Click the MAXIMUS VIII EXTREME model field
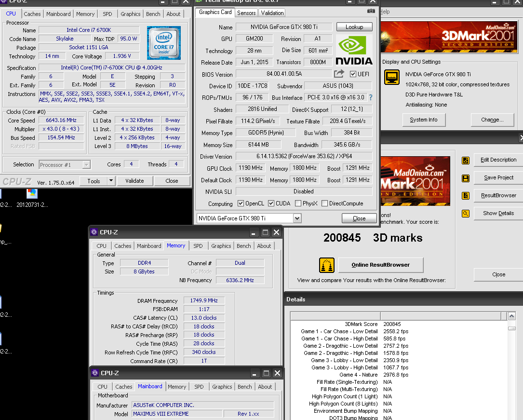This screenshot has width=523, height=420. pos(177,414)
